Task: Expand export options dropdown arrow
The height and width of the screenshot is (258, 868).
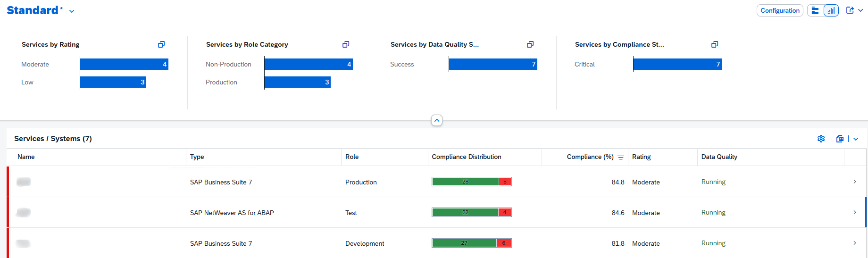Action: coord(856,139)
